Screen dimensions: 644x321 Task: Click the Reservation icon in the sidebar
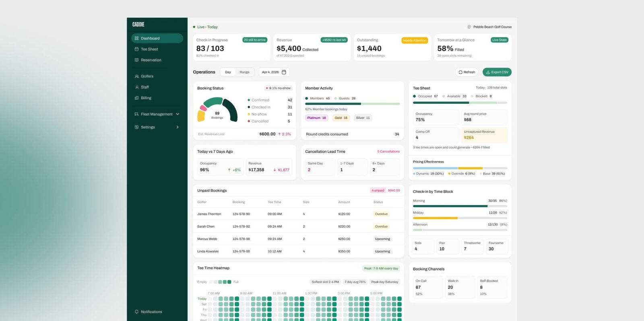pos(136,60)
